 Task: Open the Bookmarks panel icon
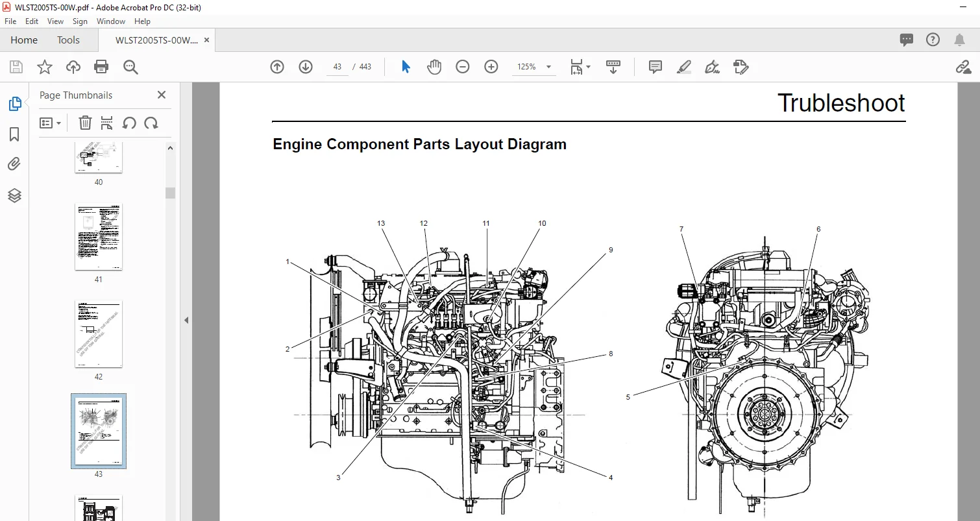14,134
